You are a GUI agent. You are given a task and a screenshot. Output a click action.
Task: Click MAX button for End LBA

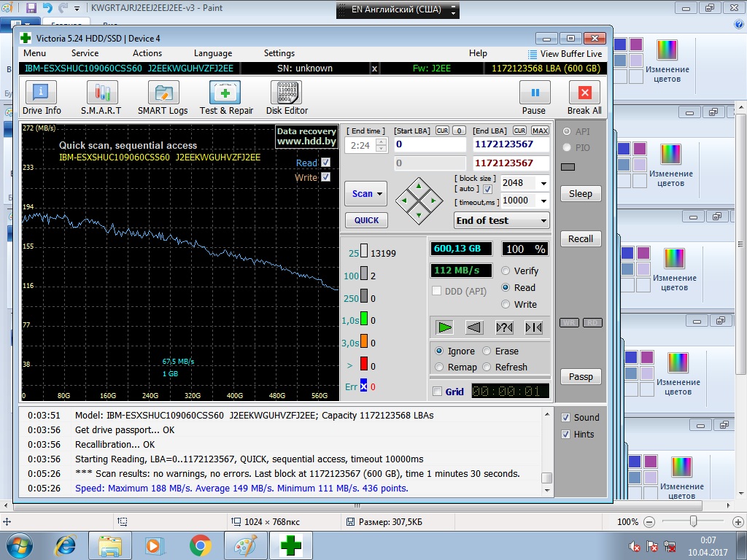point(540,131)
